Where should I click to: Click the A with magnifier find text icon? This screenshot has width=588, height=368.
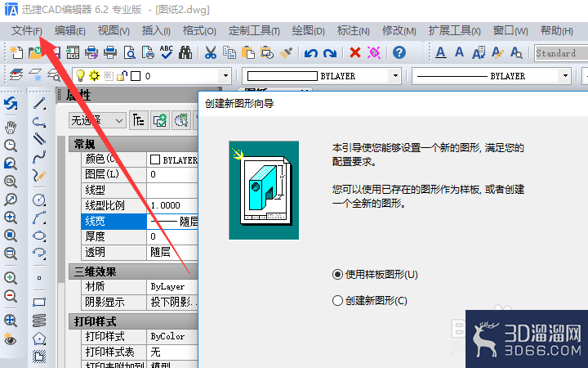pos(516,52)
